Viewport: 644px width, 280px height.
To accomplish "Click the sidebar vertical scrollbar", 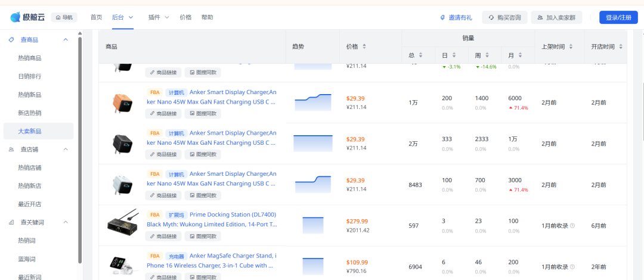I will [80, 150].
